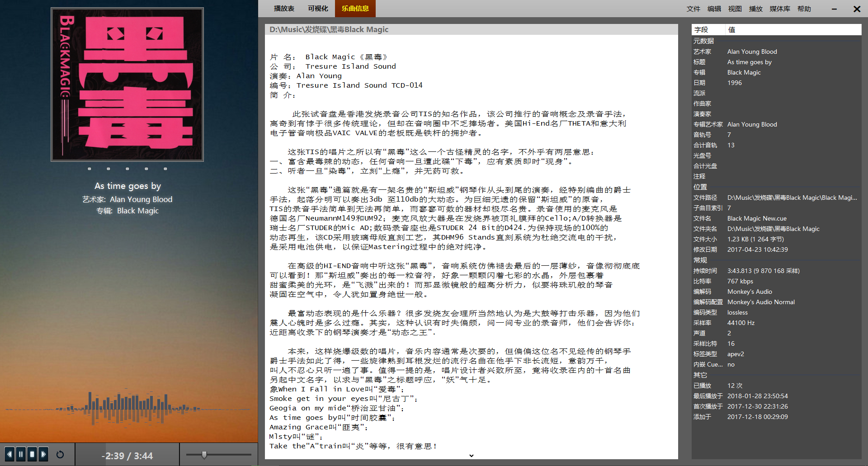Collapse the 位置 group
Screen dimensions: 868x466
700,187
